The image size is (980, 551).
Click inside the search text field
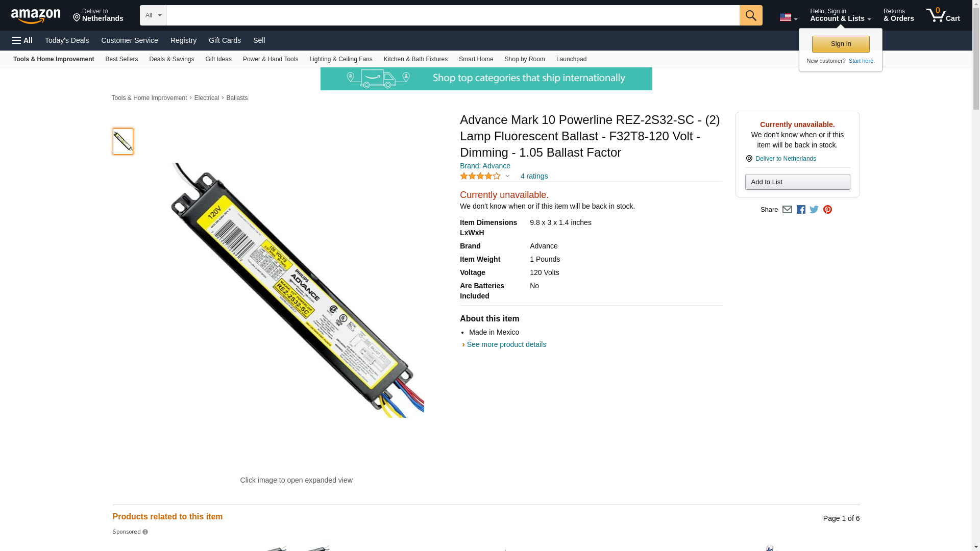pyautogui.click(x=452, y=15)
